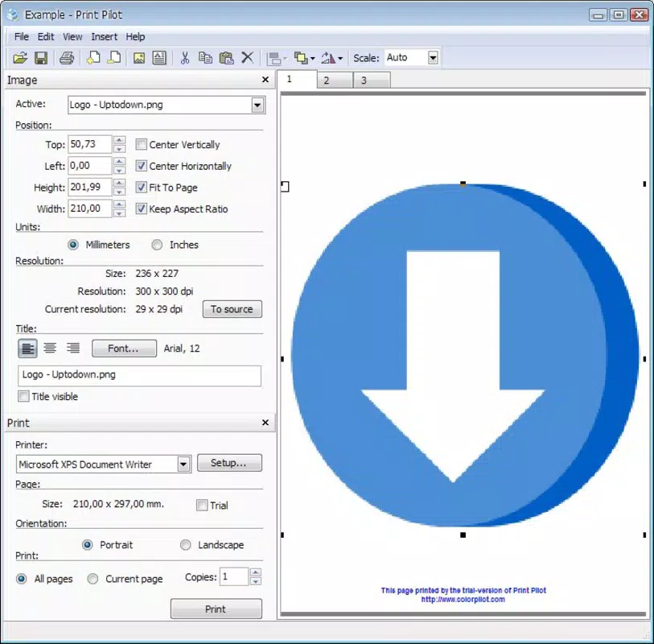
Task: Click the Delete X toolbar icon
Action: pos(248,58)
